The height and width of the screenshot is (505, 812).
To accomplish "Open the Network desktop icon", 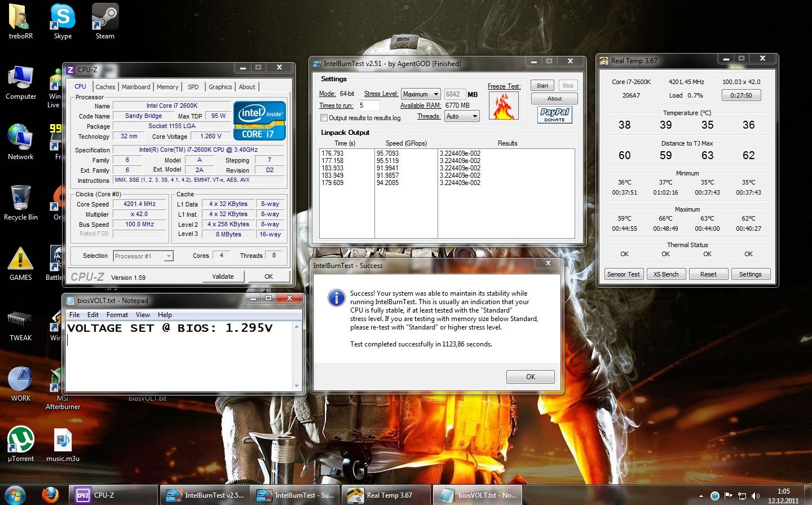I will pyautogui.click(x=20, y=143).
